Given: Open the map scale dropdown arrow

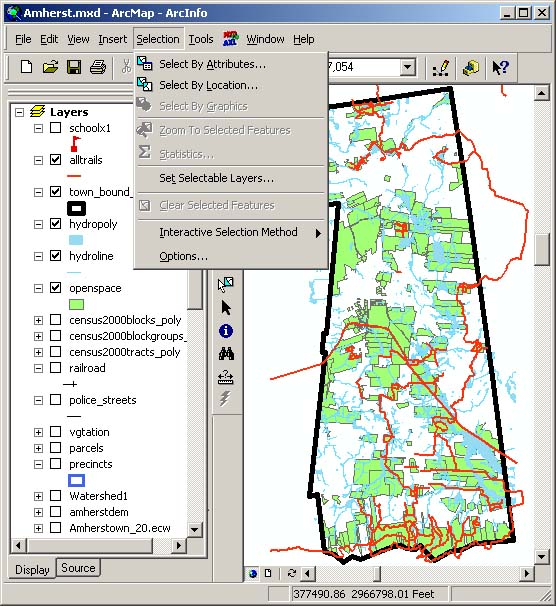Looking at the screenshot, I should point(407,67).
